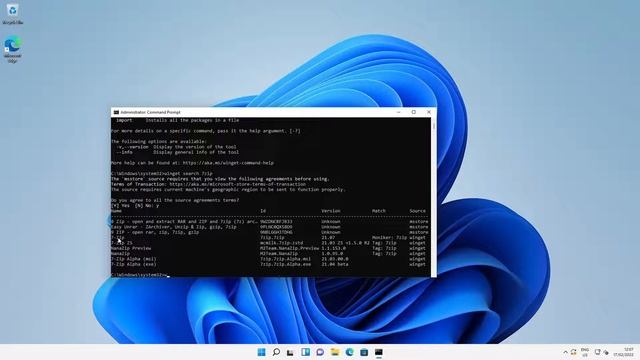Click the '7-Zip Alpha (msi)' row name
This screenshot has width=640, height=360.
pos(133,259)
